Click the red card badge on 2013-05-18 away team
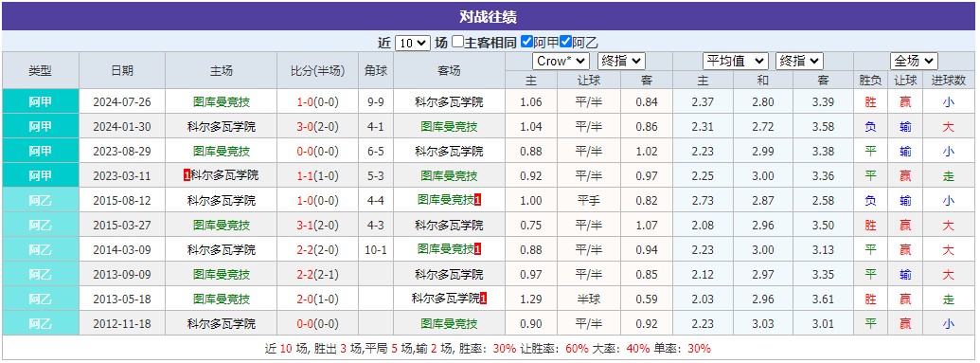Screen dimensions: 980x363 pos(484,299)
